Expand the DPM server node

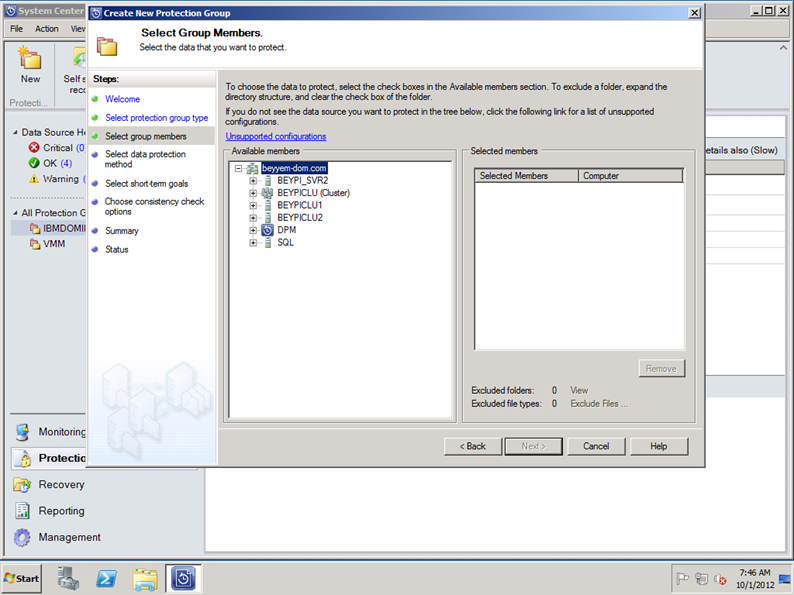pyautogui.click(x=253, y=230)
